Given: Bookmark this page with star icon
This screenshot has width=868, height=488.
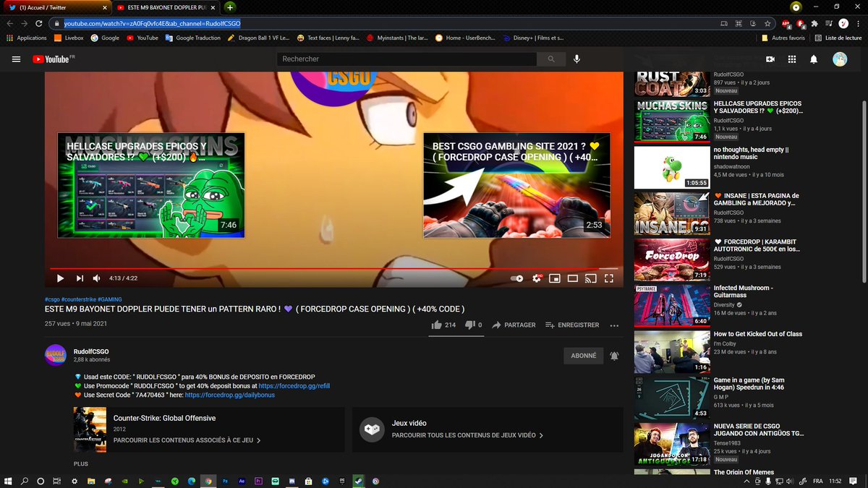Looking at the screenshot, I should click(767, 23).
